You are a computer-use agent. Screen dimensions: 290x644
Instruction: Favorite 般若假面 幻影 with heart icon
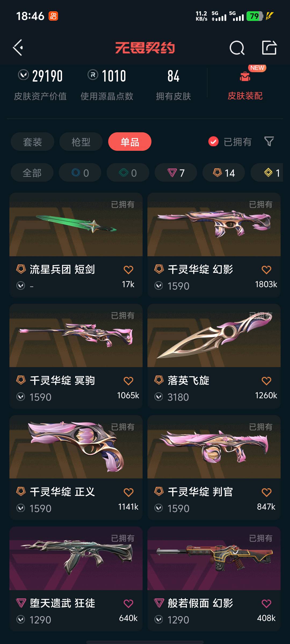pos(266,603)
